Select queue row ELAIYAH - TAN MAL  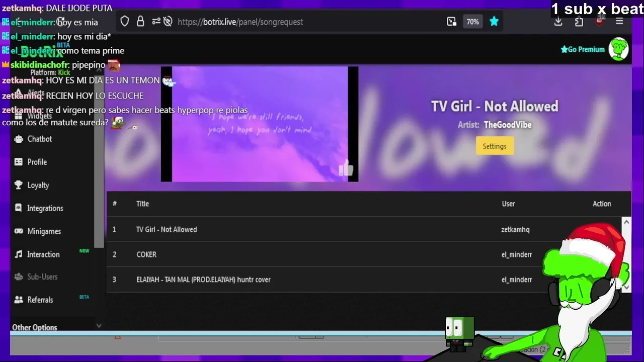(x=364, y=280)
